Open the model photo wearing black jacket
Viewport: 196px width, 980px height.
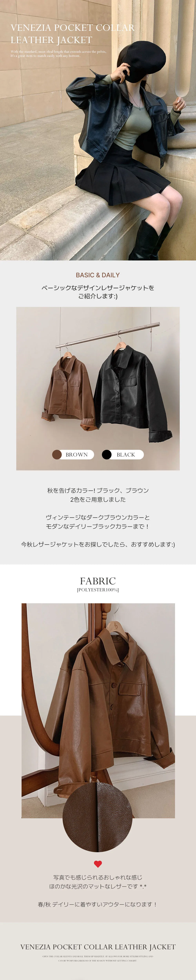pos(98,130)
